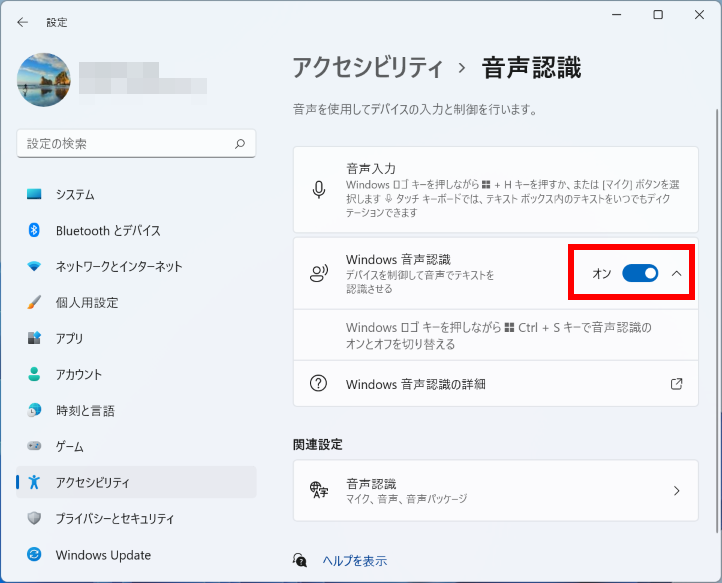This screenshot has height=583, width=722.
Task: Open ネットワークとインターネット category
Action: 136,266
